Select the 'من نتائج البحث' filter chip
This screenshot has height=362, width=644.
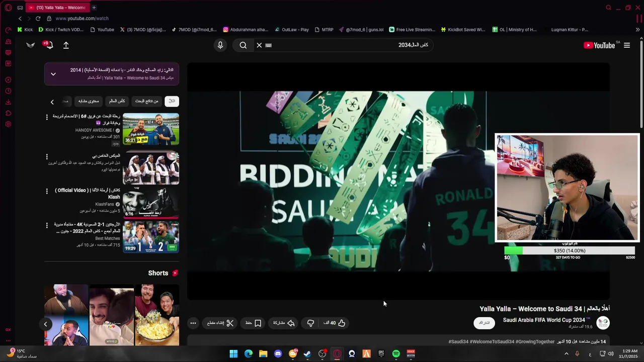coord(146,101)
